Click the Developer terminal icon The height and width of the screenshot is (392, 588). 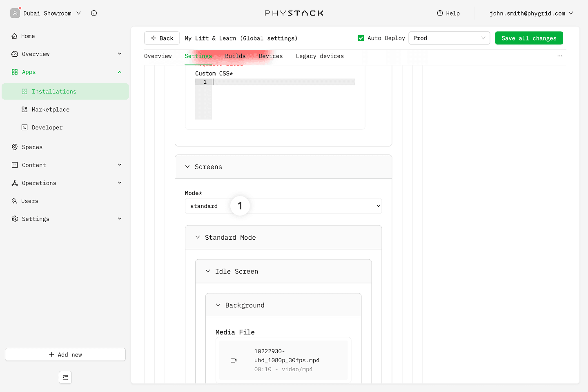[x=24, y=127]
